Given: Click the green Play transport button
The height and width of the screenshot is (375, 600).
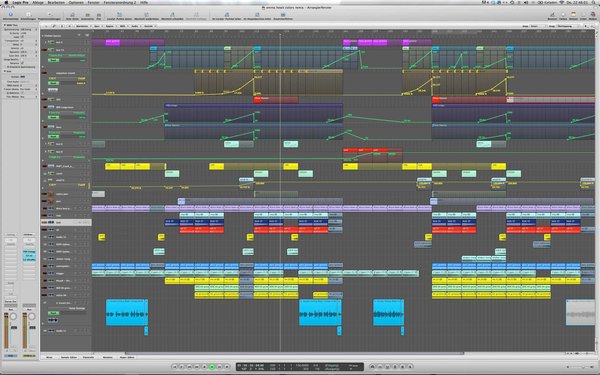Looking at the screenshot, I should [x=212, y=367].
